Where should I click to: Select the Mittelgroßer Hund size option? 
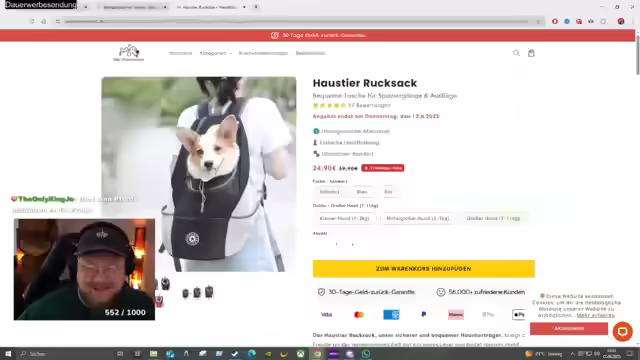[418, 218]
